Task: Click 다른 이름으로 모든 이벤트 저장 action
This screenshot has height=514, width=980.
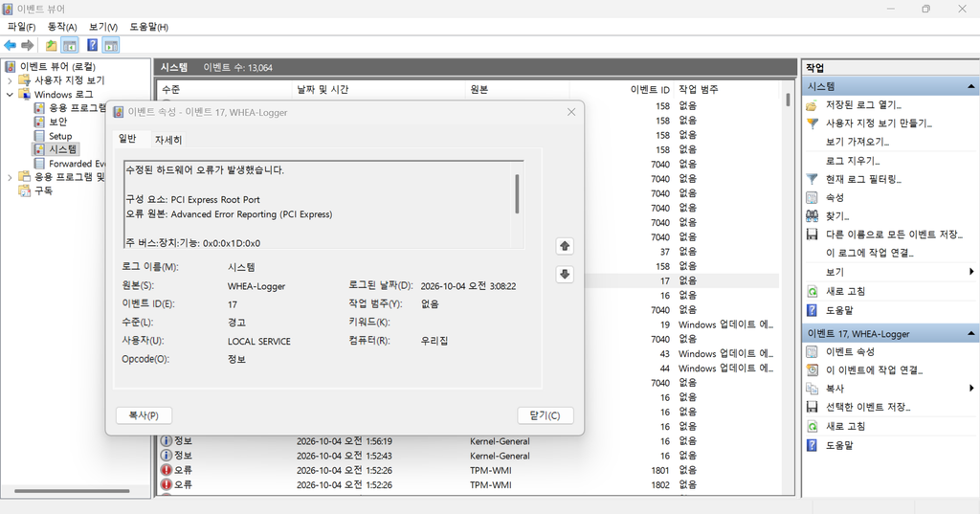Action: pyautogui.click(x=894, y=235)
